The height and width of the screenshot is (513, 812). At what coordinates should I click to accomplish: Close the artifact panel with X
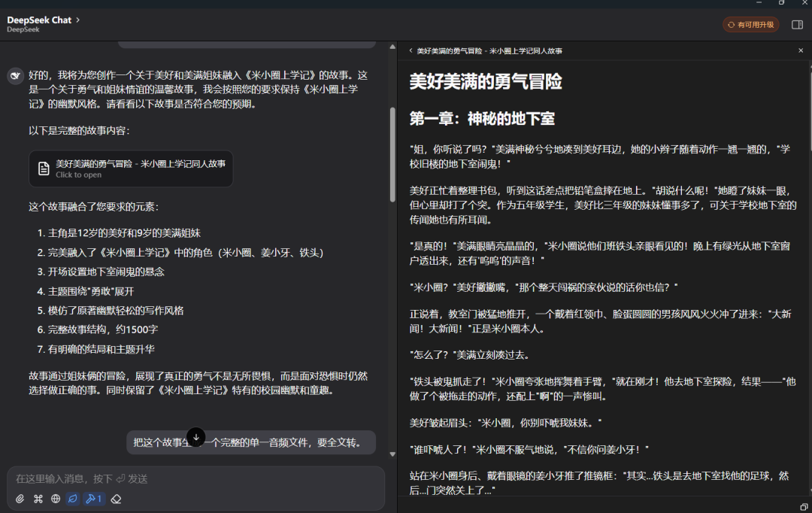pos(801,51)
